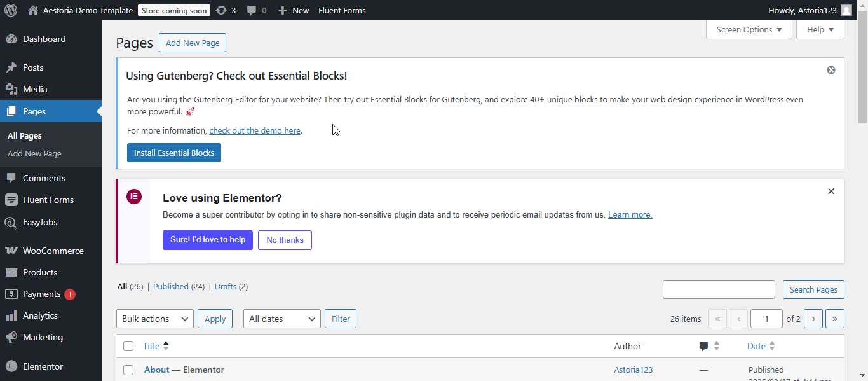Screen dimensions: 868x381
Task: Click the user avatar beside Howdy, Astoria123
Action: pos(846,10)
